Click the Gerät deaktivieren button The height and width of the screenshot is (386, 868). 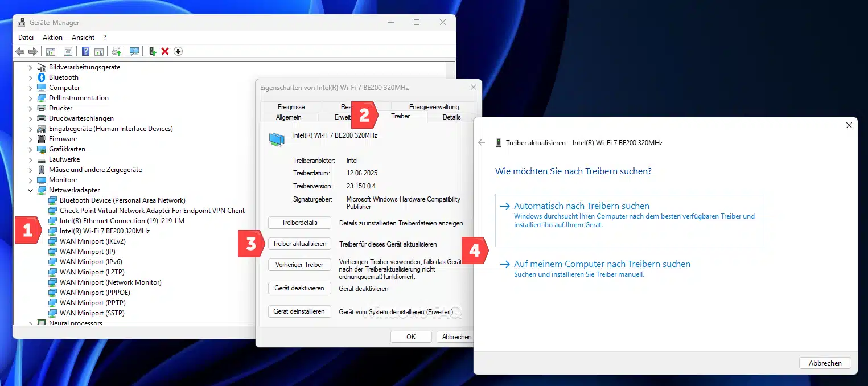[x=299, y=288]
